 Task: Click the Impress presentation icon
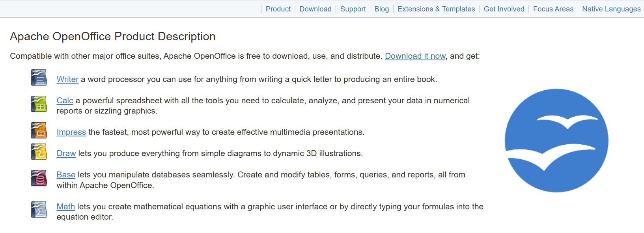click(39, 130)
